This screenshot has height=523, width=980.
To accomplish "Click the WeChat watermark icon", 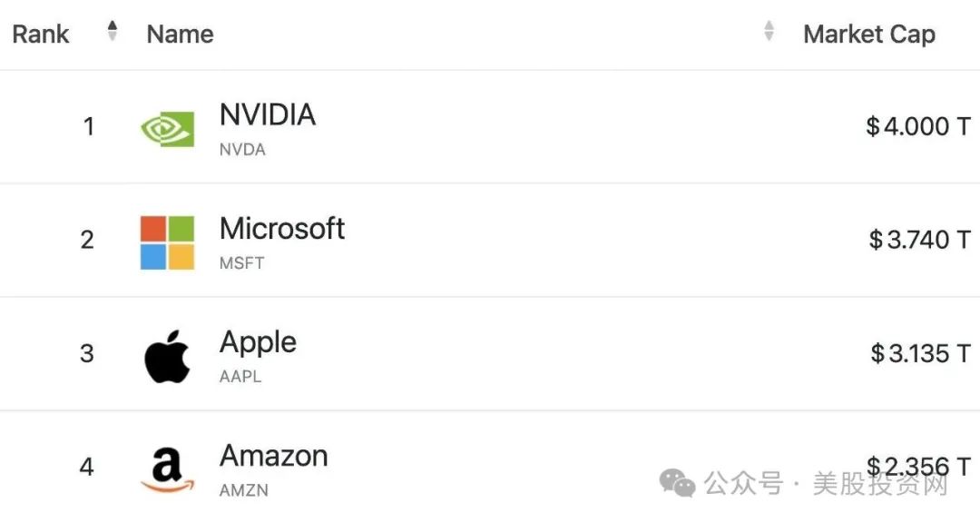I will click(678, 483).
